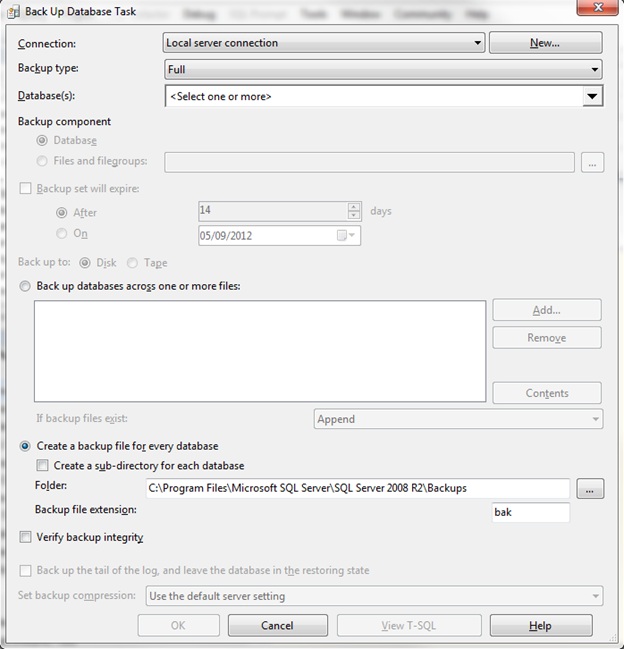Check Create a sub-directory for each database
This screenshot has height=649, width=624.
42,465
